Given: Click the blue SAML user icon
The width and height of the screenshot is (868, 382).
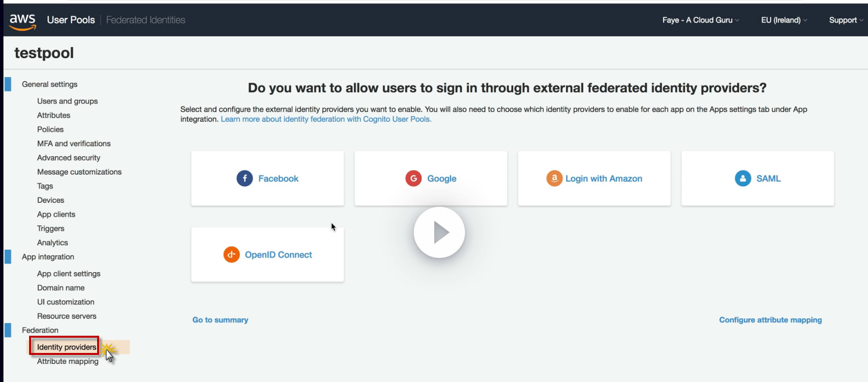Looking at the screenshot, I should click(x=743, y=178).
